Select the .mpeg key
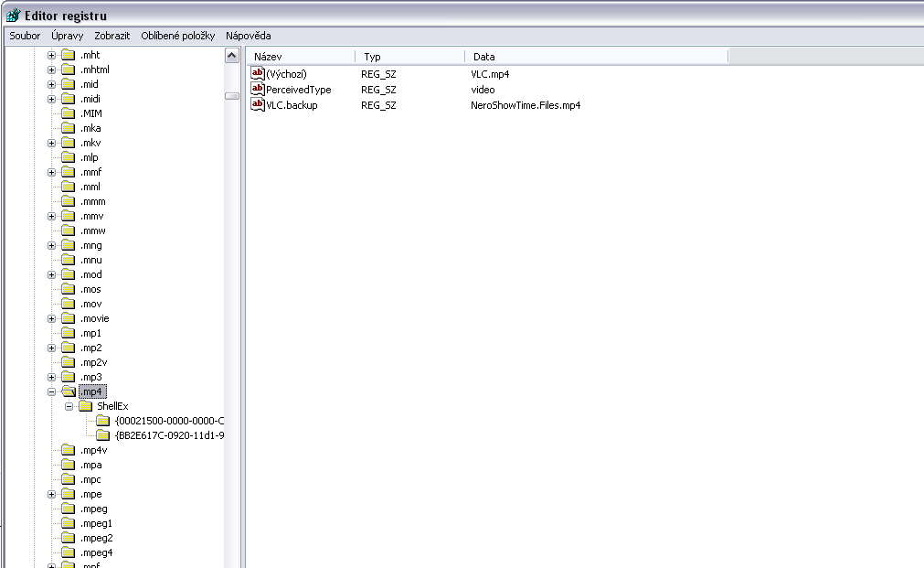Screen dimensions: 924x568 (94, 509)
